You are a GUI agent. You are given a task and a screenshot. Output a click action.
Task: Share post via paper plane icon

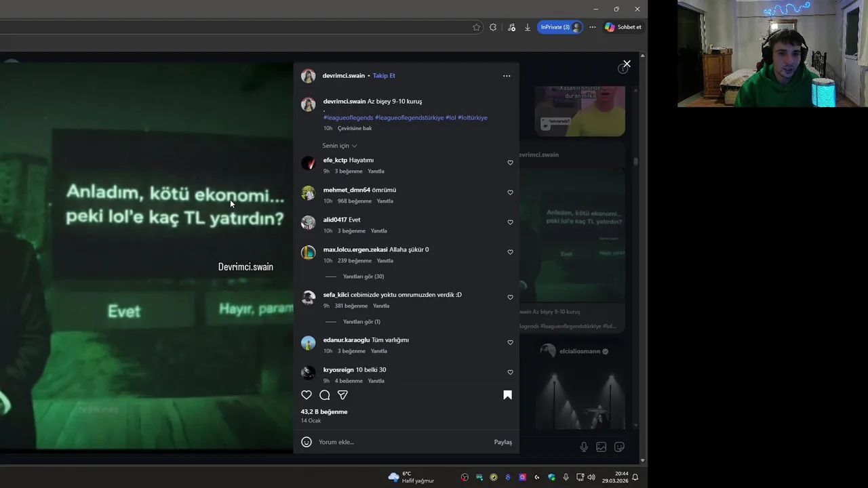(x=343, y=395)
